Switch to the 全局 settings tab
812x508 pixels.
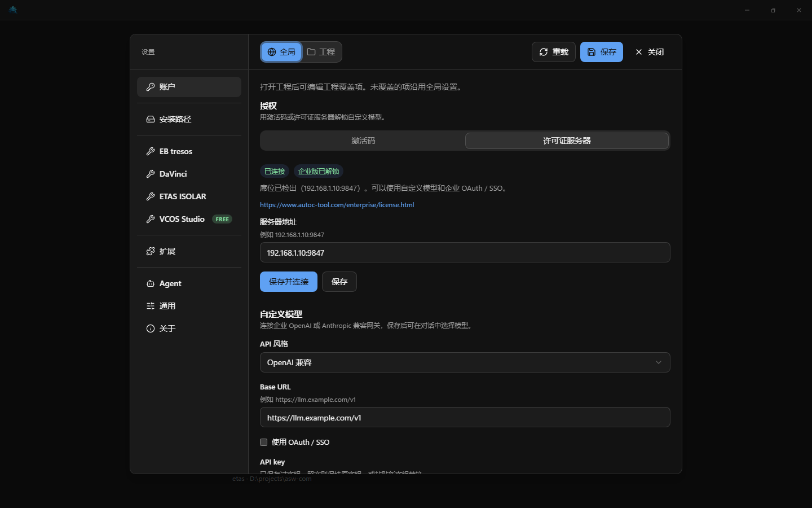(x=281, y=52)
